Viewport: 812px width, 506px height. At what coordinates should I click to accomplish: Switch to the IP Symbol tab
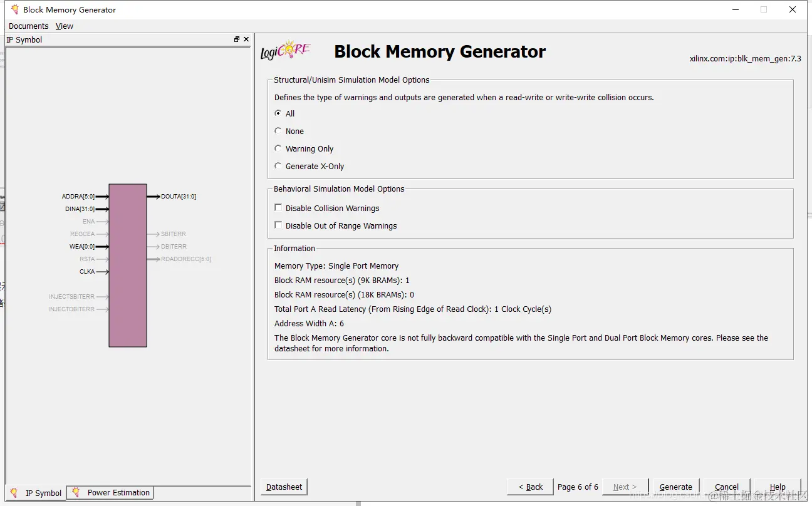point(36,493)
